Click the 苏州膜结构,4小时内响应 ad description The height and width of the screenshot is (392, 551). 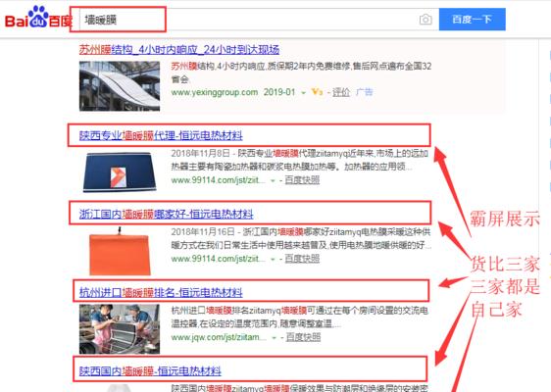[x=302, y=73]
